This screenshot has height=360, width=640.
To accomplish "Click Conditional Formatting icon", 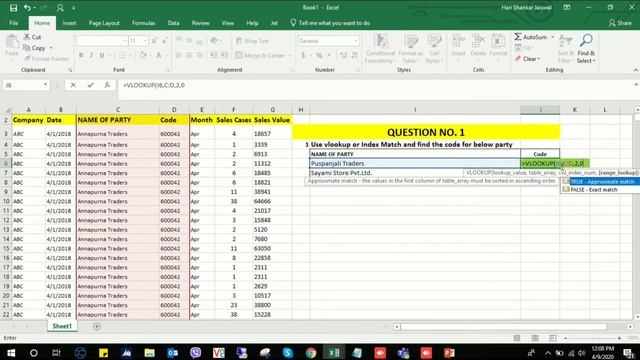I will point(381,41).
